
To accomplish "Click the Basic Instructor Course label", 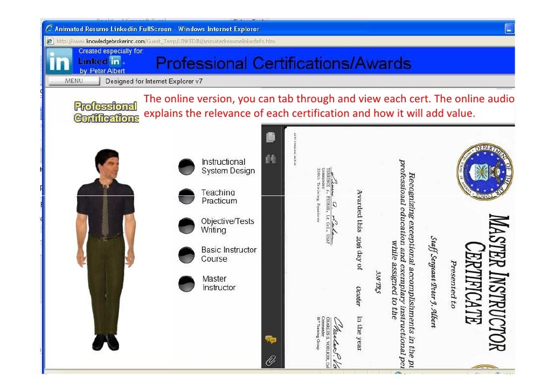I will tap(228, 254).
